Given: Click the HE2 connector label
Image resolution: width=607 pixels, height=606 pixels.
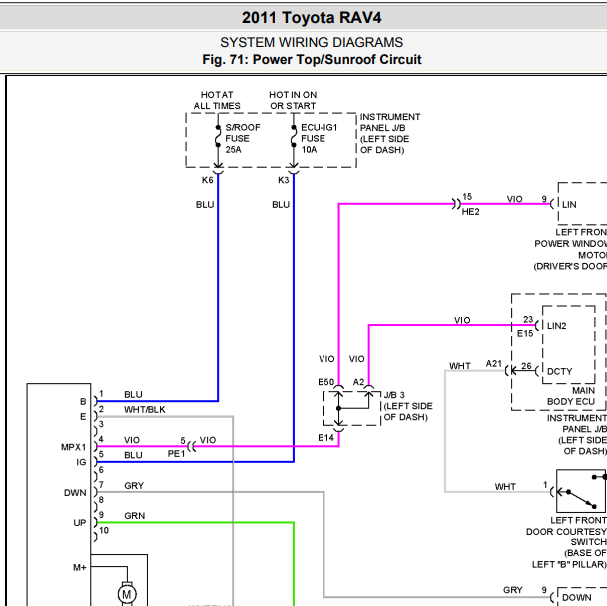Looking at the screenshot, I should tap(470, 212).
